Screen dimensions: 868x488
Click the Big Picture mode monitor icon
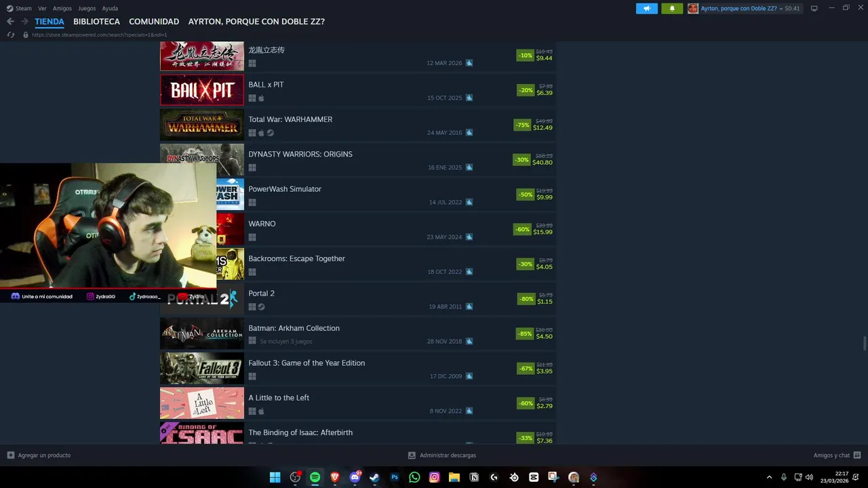pos(814,8)
